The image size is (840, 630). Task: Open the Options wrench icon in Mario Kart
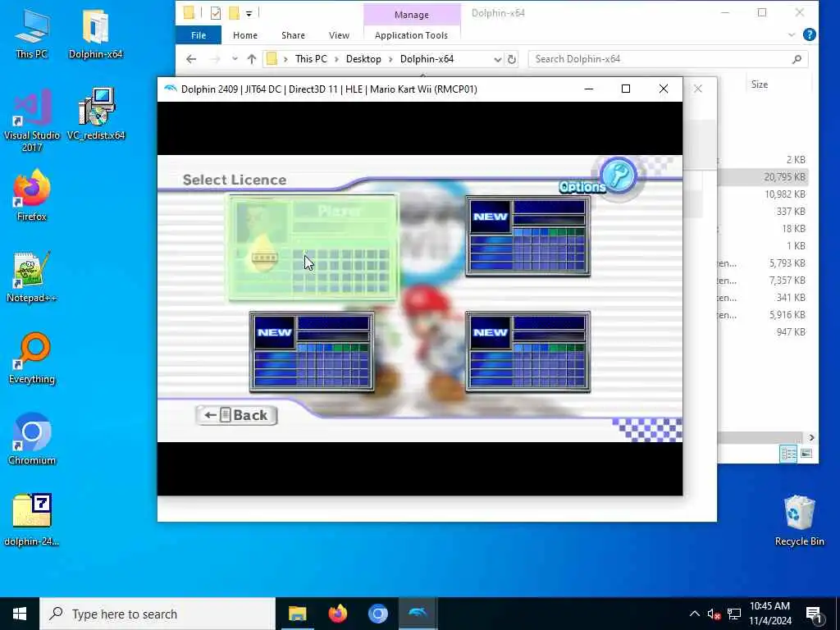click(619, 176)
